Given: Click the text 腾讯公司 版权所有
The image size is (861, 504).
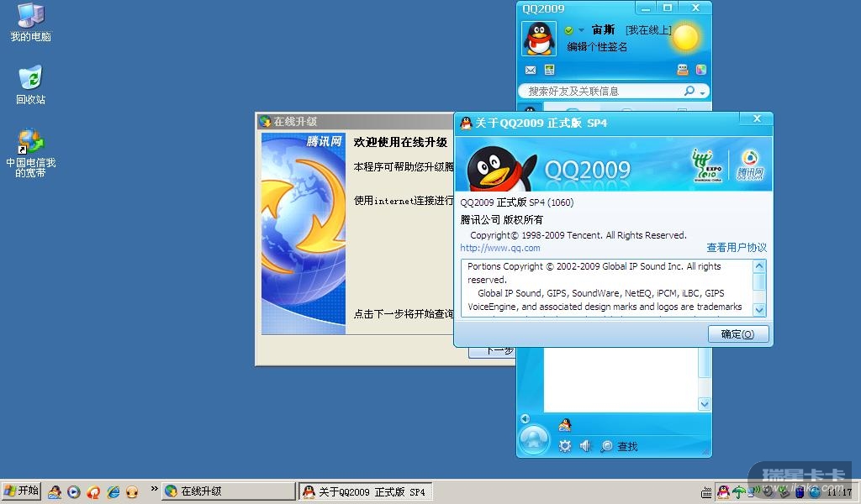Looking at the screenshot, I should click(x=501, y=220).
